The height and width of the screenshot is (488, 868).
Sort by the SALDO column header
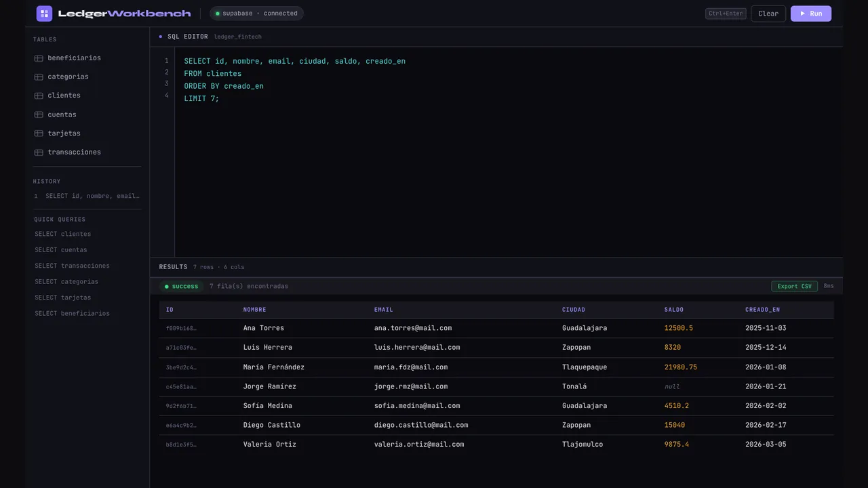tap(674, 310)
